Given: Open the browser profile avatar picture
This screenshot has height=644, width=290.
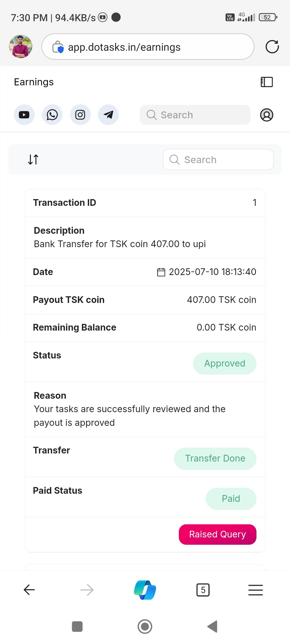Looking at the screenshot, I should click(x=21, y=46).
